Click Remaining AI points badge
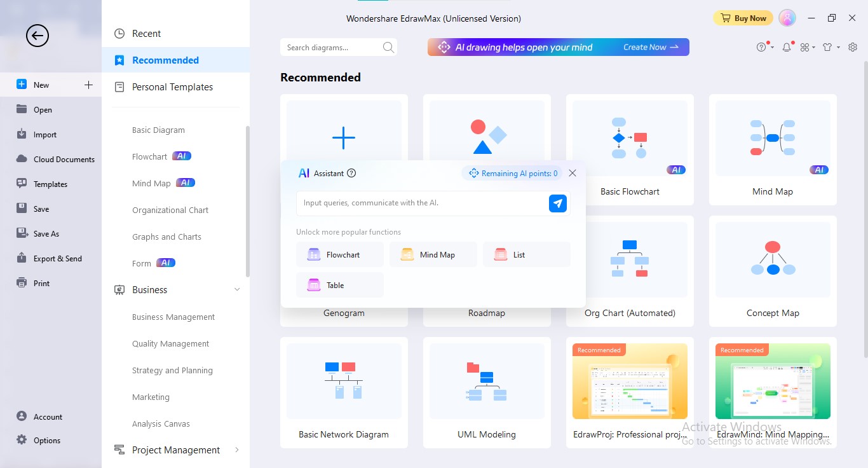868x468 pixels. pos(512,173)
